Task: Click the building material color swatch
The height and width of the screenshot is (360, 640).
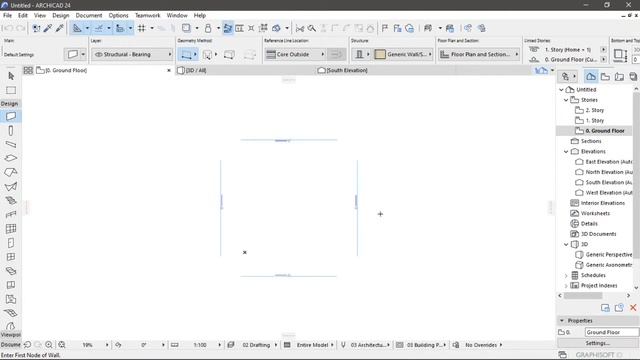Action: pos(380,54)
